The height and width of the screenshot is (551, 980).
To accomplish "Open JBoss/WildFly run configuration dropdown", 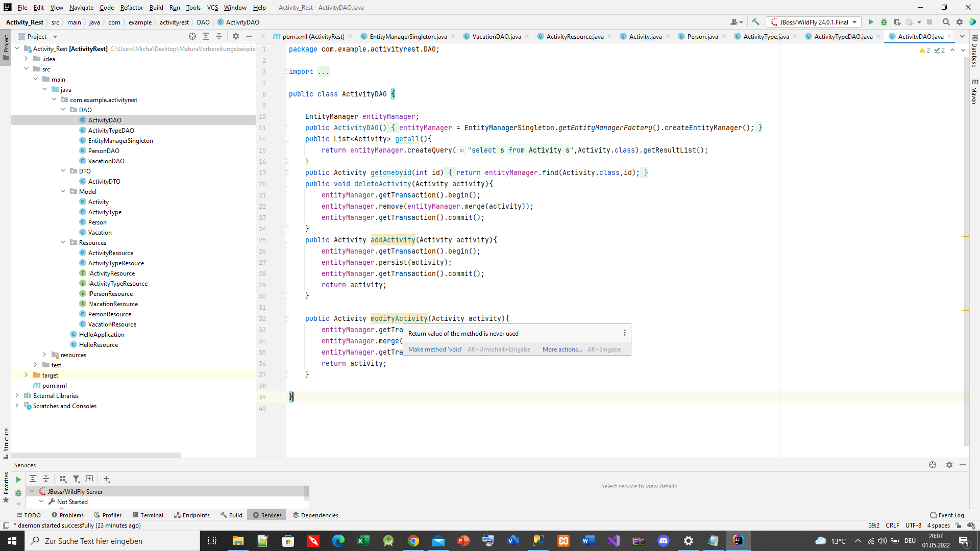I will (x=814, y=22).
